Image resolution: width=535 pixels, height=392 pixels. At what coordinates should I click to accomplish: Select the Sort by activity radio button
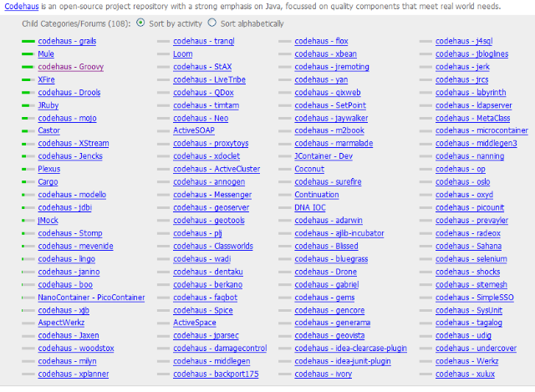(140, 23)
